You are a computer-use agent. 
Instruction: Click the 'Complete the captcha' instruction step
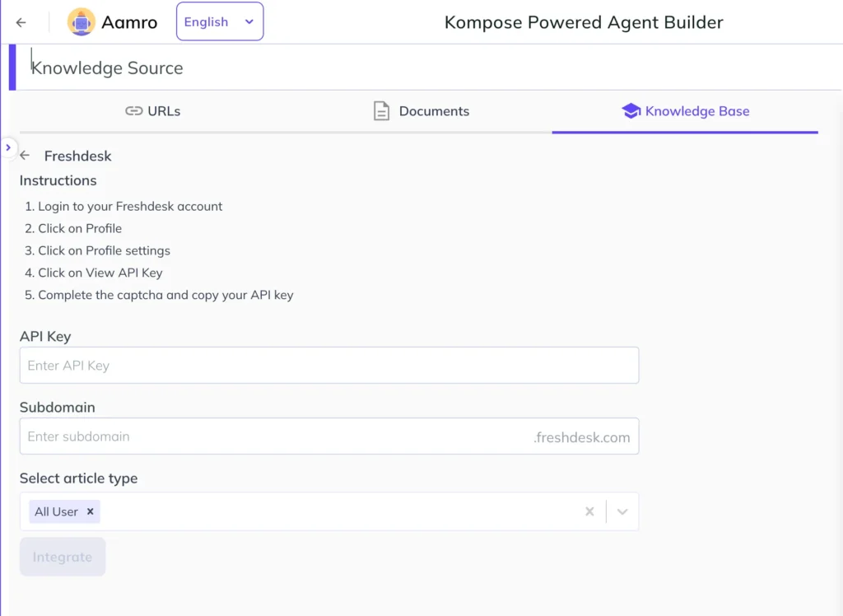165,296
